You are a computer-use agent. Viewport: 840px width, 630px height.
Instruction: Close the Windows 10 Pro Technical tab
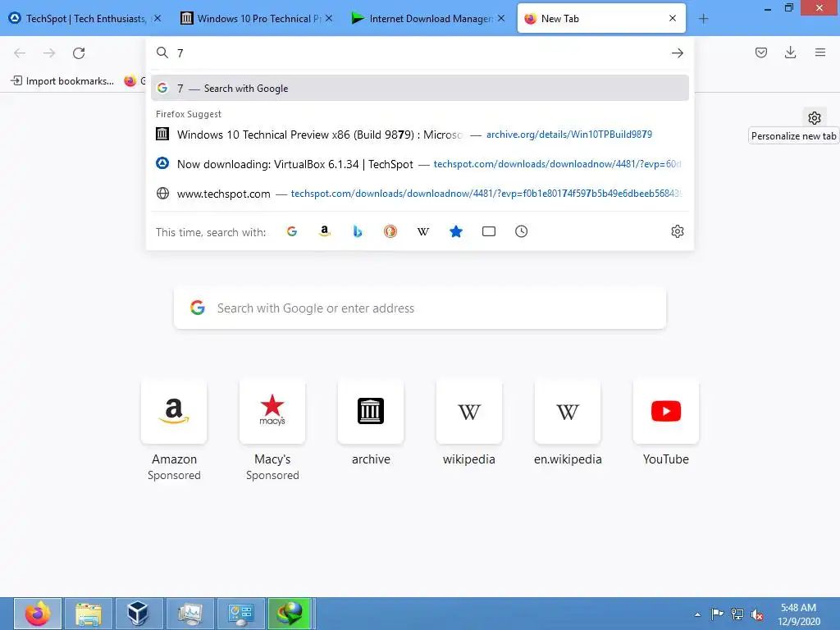329,18
